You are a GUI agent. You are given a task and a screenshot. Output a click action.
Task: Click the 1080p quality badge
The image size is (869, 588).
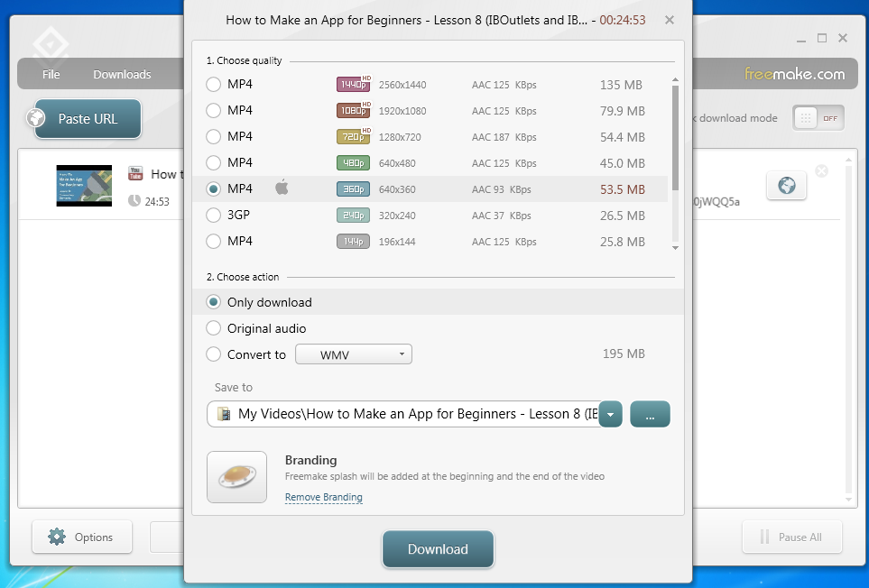(x=354, y=110)
